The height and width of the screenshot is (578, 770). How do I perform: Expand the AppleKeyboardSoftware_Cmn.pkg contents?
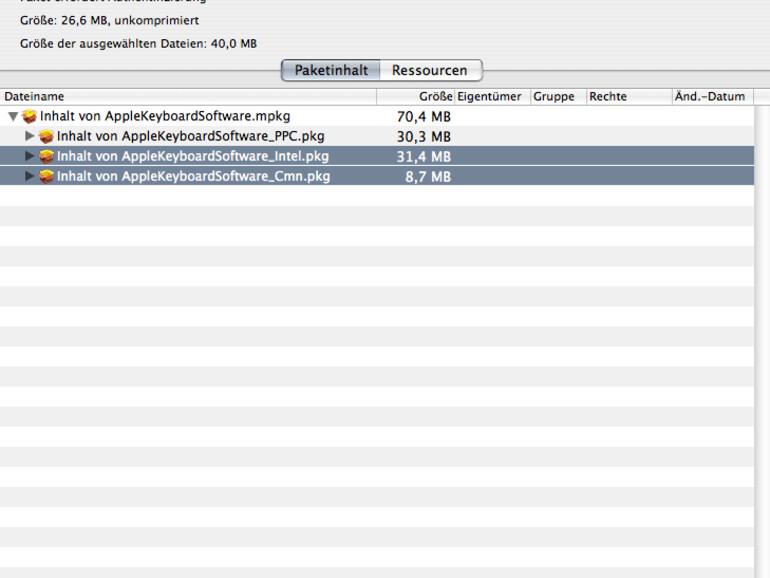pos(29,176)
